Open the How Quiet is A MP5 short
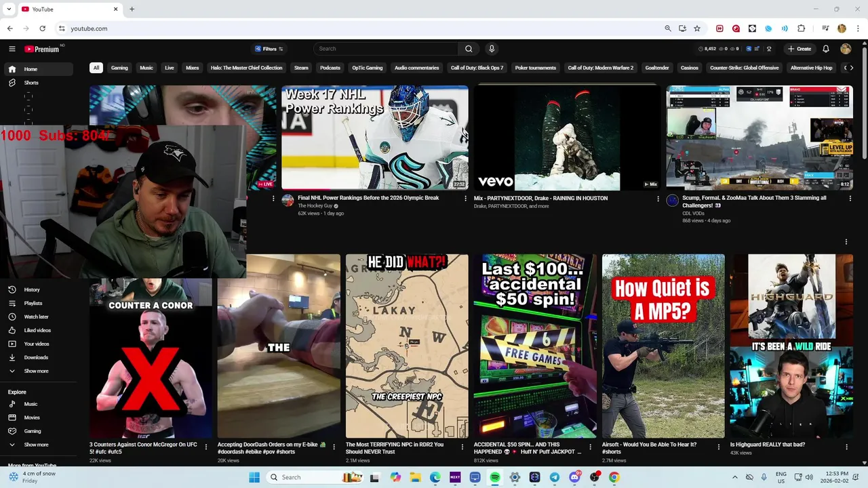This screenshot has height=488, width=868. coord(663,346)
